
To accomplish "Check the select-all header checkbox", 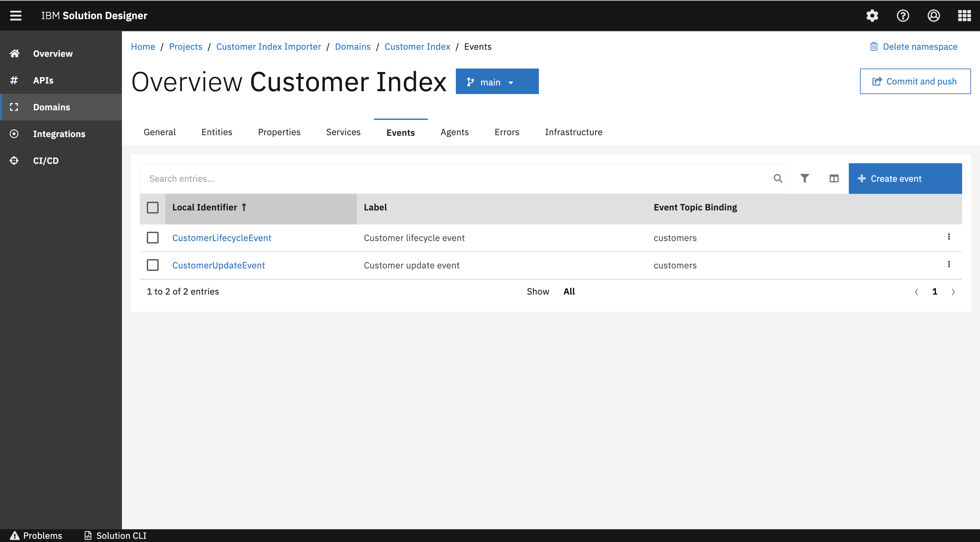I will click(x=153, y=208).
